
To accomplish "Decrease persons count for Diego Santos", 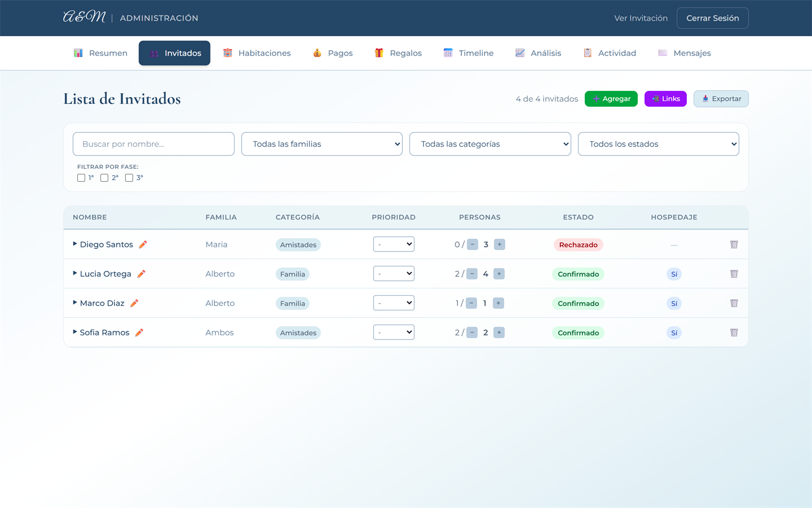I will 473,244.
